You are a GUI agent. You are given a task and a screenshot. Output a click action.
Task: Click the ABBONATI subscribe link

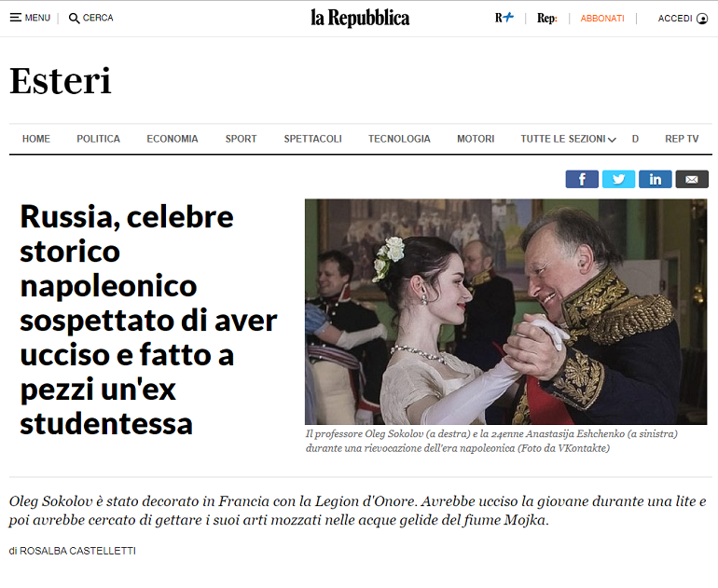[x=602, y=19]
